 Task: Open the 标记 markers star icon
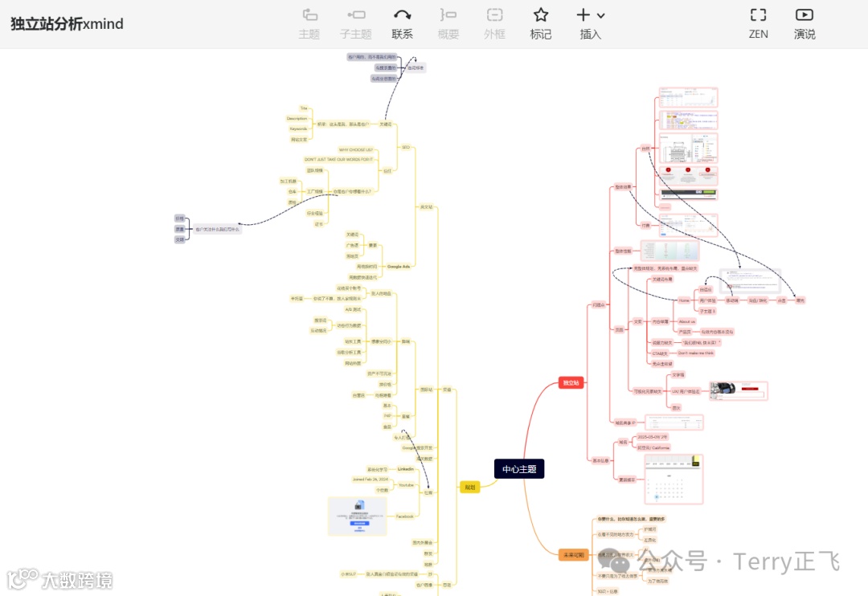point(541,15)
